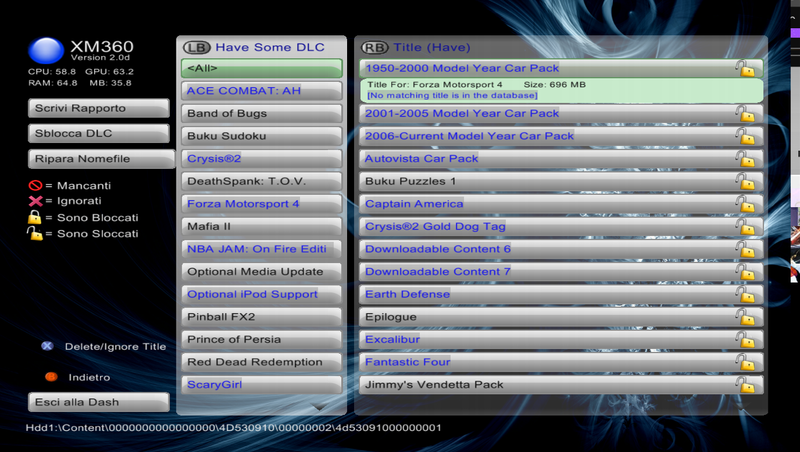Select Jimmy's Vendetta Pack title
The height and width of the screenshot is (452, 800).
(x=561, y=385)
